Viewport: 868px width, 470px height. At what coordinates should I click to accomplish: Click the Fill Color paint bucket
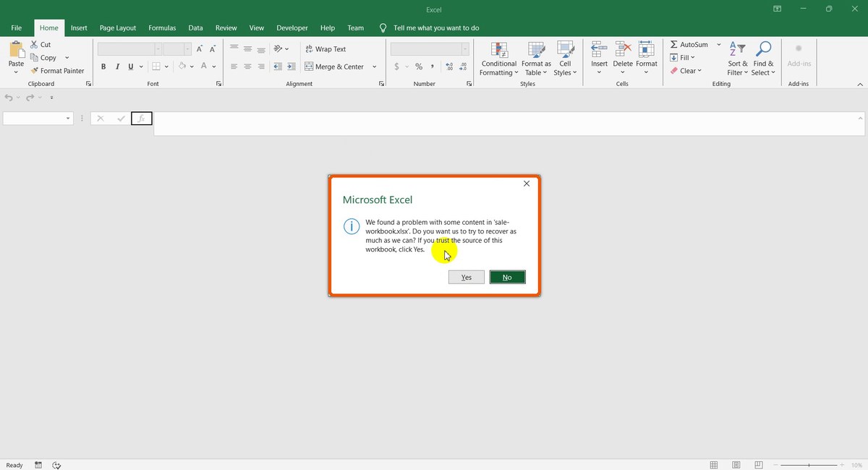point(182,67)
